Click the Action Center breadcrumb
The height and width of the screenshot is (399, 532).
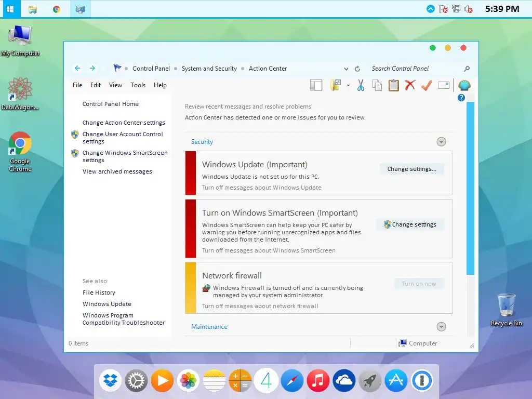(x=268, y=69)
